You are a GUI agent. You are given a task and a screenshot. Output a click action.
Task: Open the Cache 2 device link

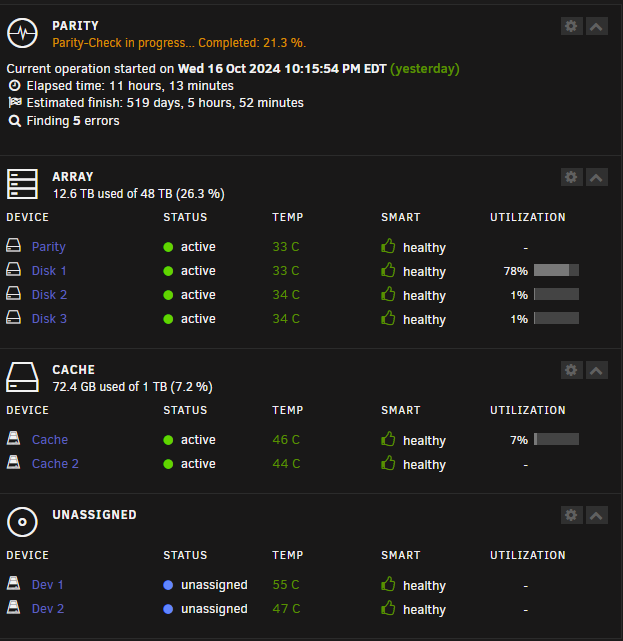click(55, 464)
